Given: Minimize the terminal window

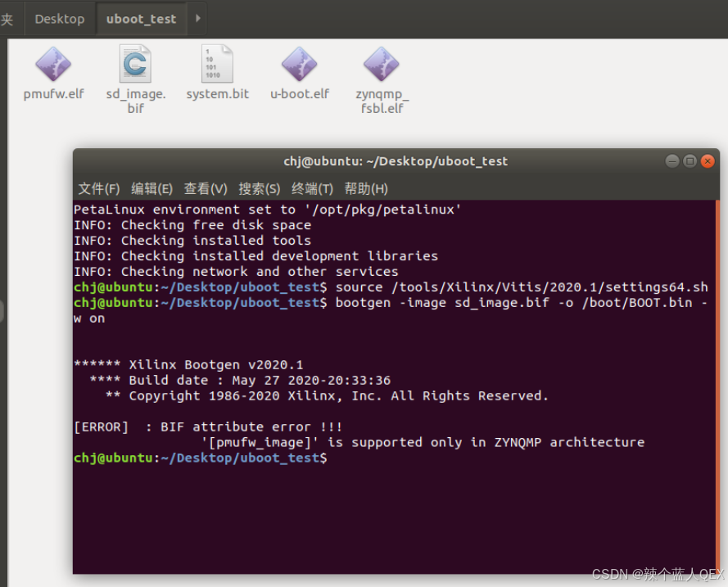Looking at the screenshot, I should click(671, 161).
